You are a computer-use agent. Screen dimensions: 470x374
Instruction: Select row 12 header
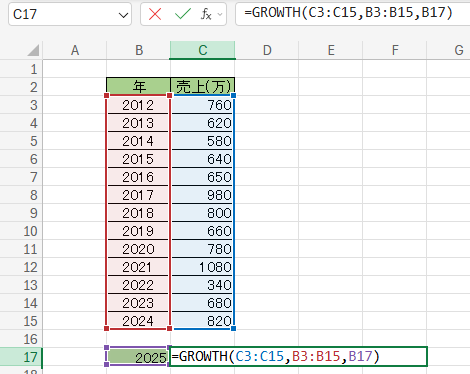click(x=21, y=267)
